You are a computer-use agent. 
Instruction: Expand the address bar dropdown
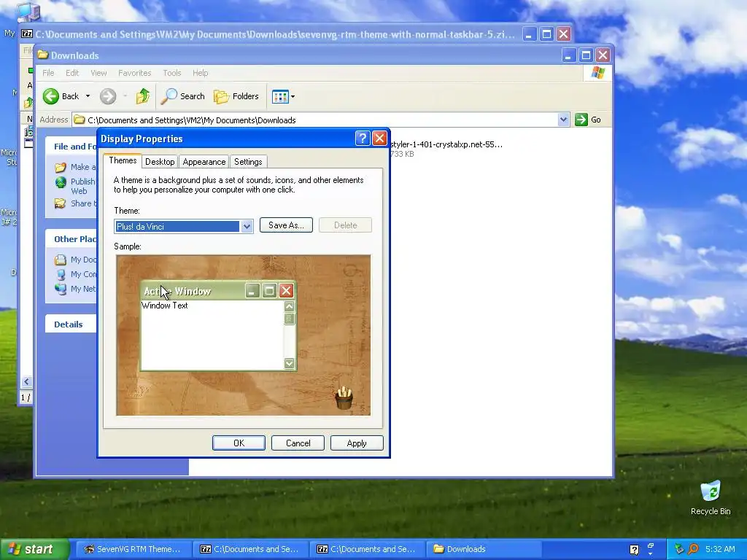pyautogui.click(x=563, y=120)
